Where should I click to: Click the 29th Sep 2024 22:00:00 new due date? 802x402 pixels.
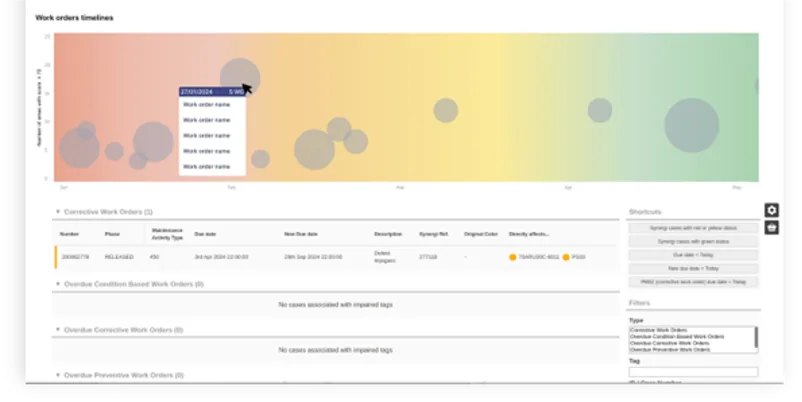(x=314, y=257)
